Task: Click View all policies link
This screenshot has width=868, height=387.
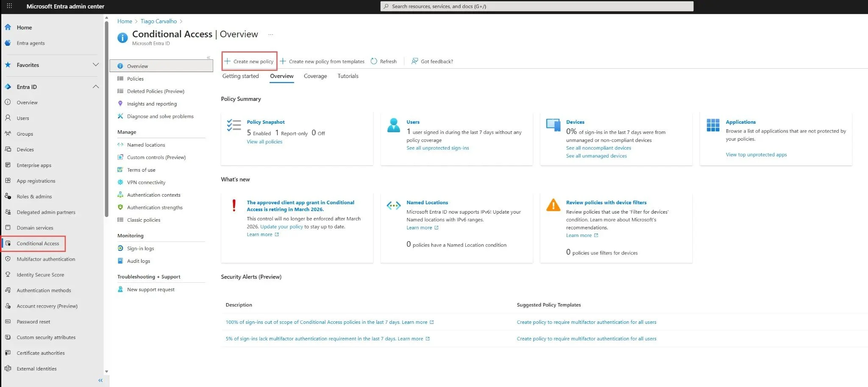Action: click(x=264, y=142)
